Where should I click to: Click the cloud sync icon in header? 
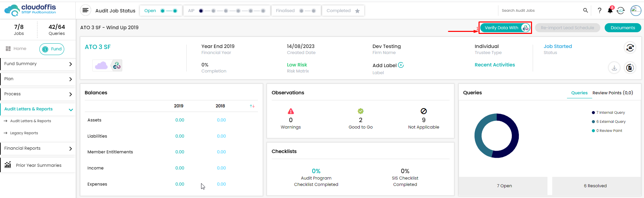(621, 11)
